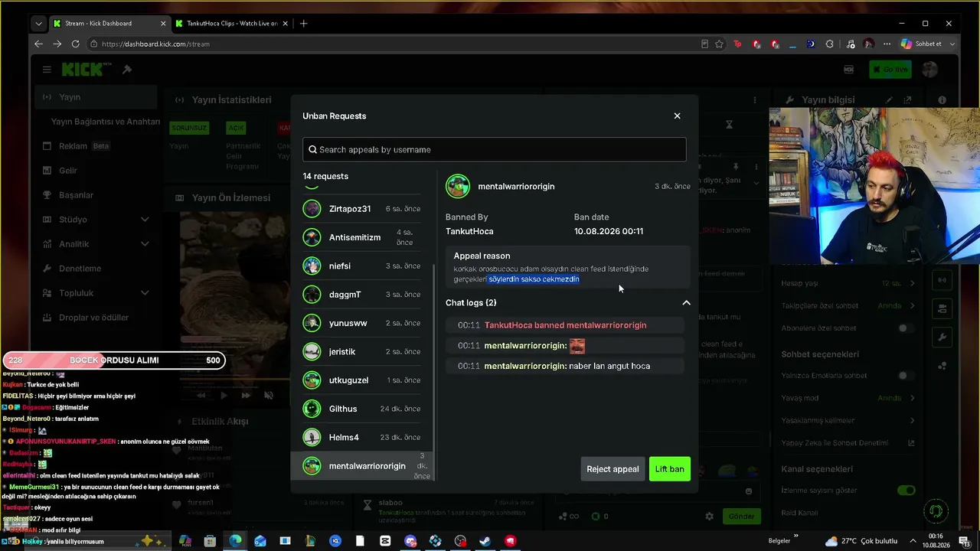The height and width of the screenshot is (551, 980).
Task: Collapse the Chat logs section
Action: click(686, 303)
